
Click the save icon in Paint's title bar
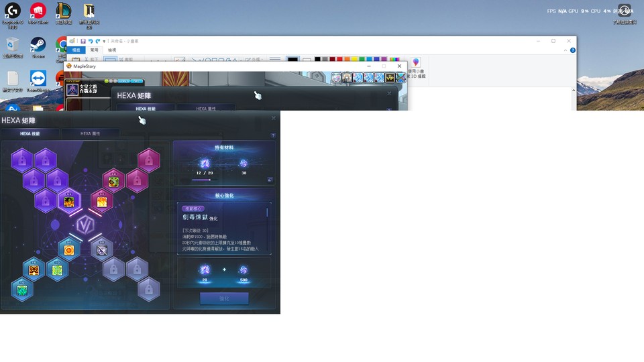point(83,41)
